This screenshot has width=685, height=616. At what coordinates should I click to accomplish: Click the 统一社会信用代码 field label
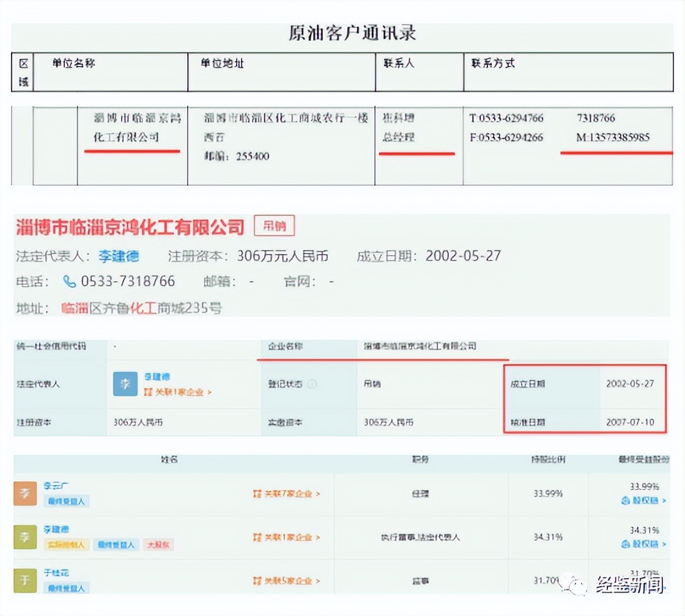click(51, 346)
